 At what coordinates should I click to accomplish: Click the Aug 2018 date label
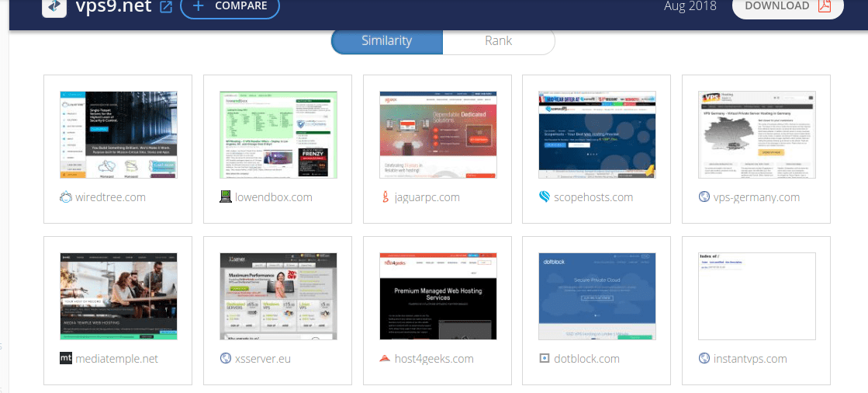[690, 6]
